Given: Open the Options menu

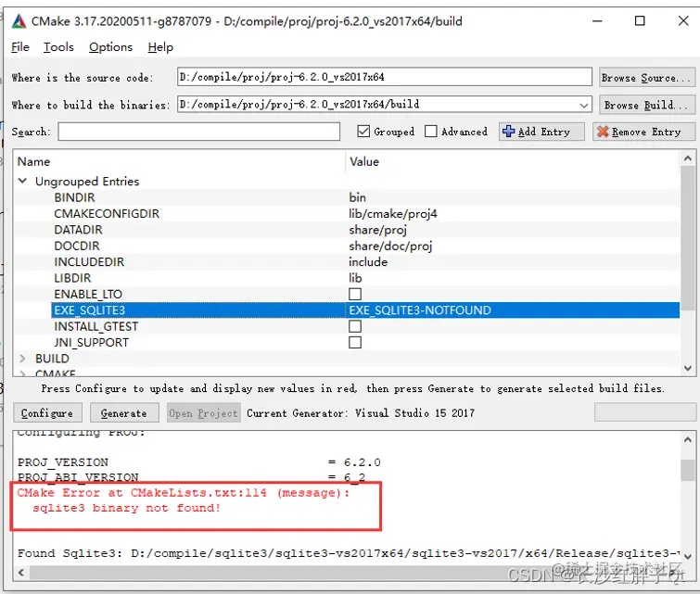Looking at the screenshot, I should [110, 47].
